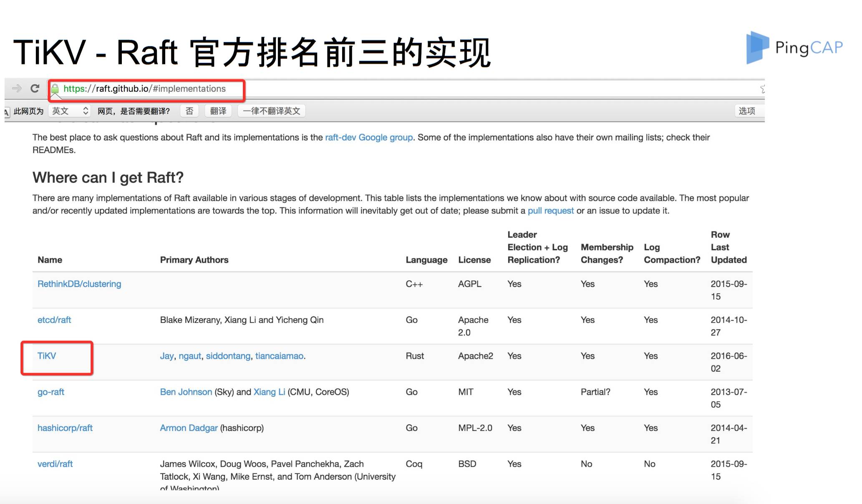The image size is (862, 504).
Task: Click the C++ language cell
Action: (414, 284)
